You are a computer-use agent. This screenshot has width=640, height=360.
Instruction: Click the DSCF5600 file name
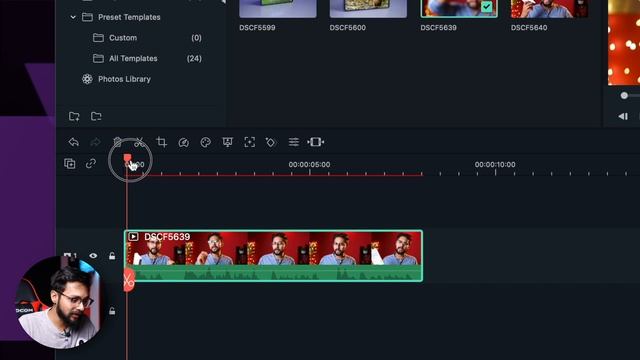point(348,28)
